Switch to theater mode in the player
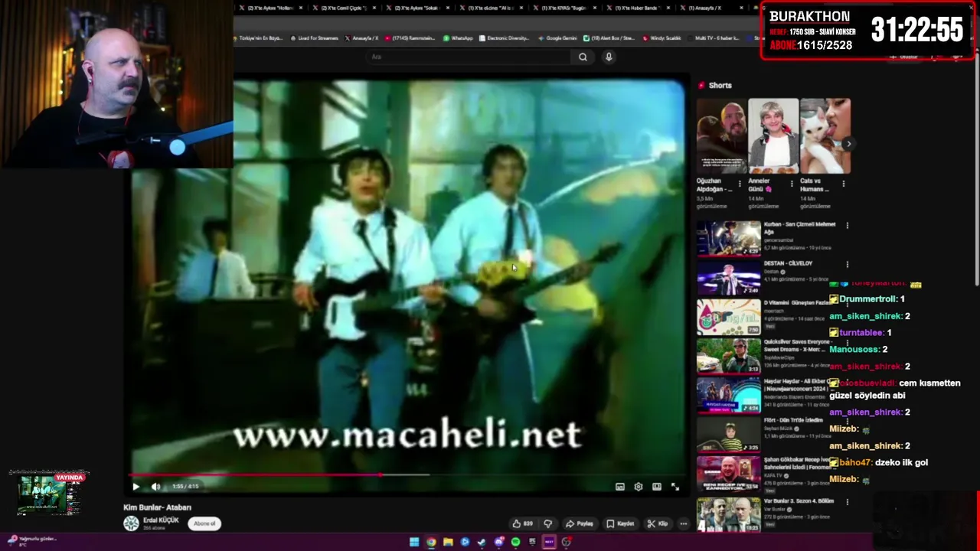980x551 pixels. pos(656,487)
